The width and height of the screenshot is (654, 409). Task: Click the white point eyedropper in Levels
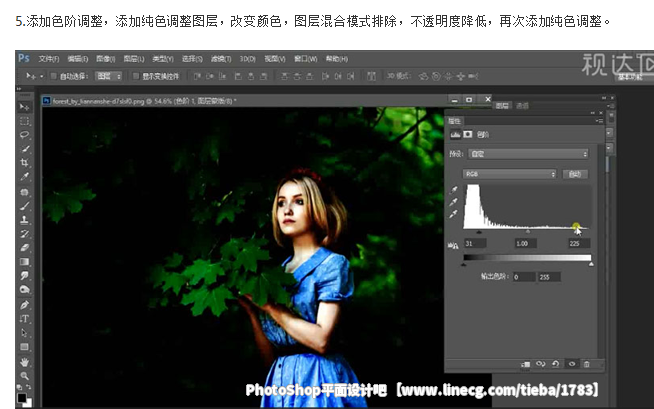click(453, 214)
